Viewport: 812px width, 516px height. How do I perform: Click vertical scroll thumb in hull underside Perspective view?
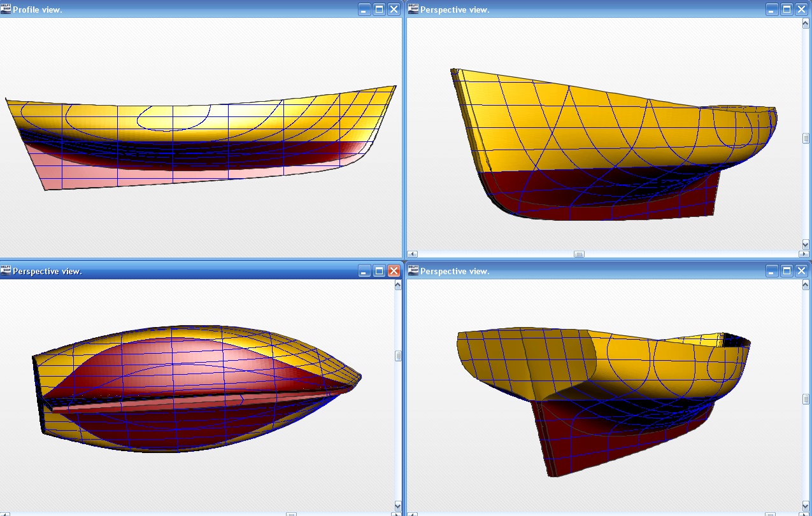point(398,356)
